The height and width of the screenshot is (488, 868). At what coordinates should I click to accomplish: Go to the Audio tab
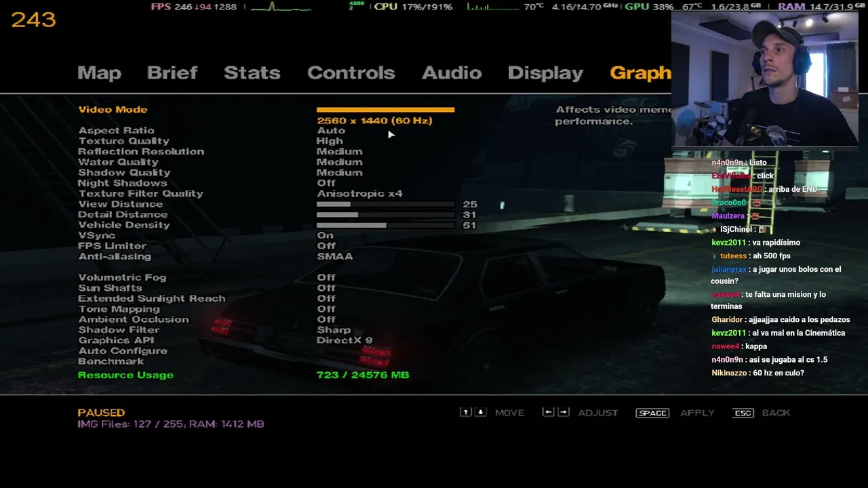tap(452, 73)
